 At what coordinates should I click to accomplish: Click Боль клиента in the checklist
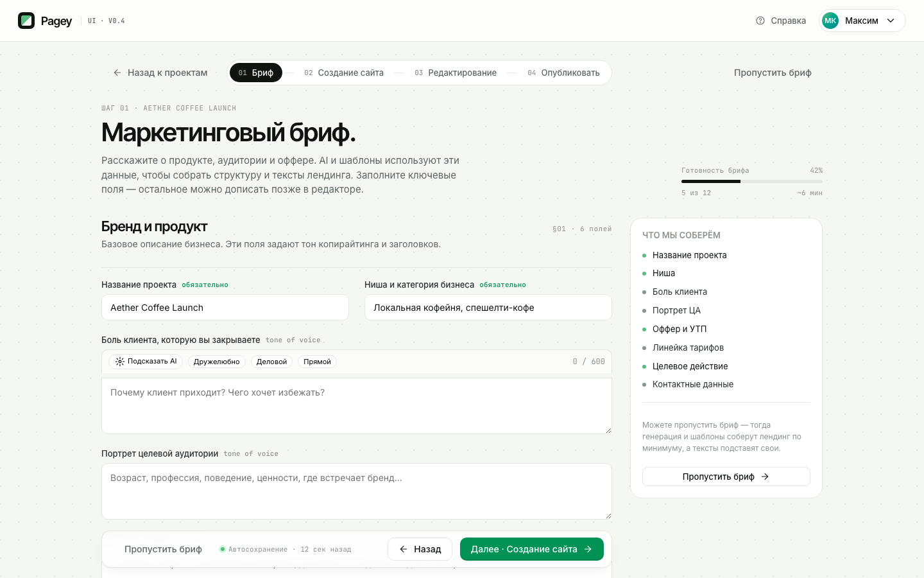click(x=680, y=292)
